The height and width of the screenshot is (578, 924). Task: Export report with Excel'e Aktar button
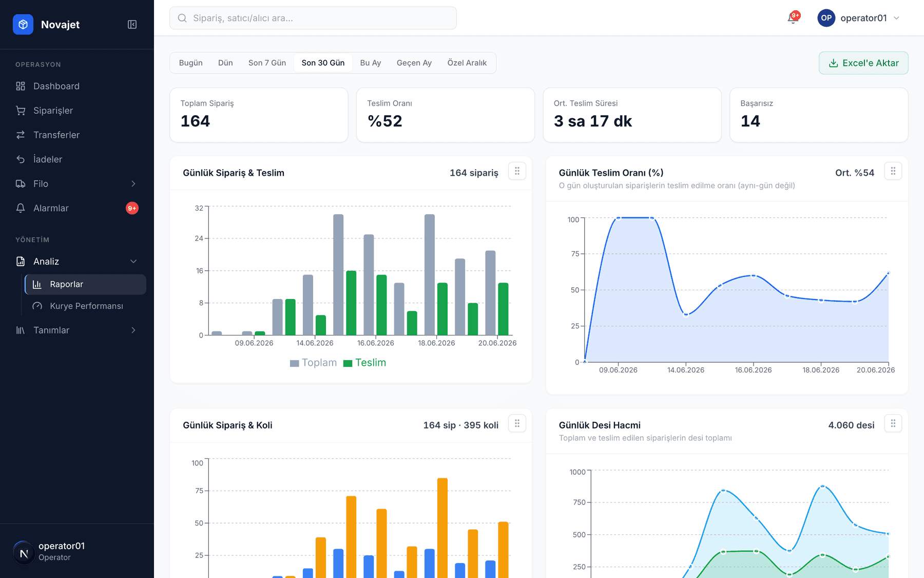point(863,63)
